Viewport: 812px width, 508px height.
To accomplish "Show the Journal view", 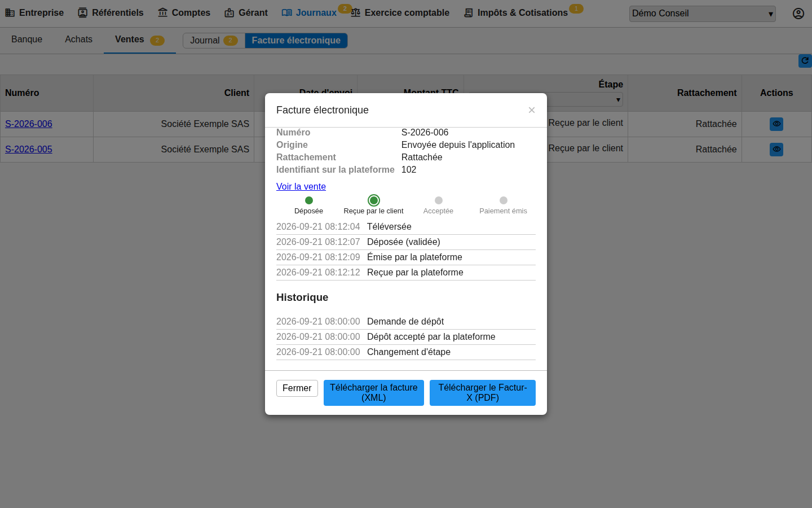I will [x=214, y=41].
